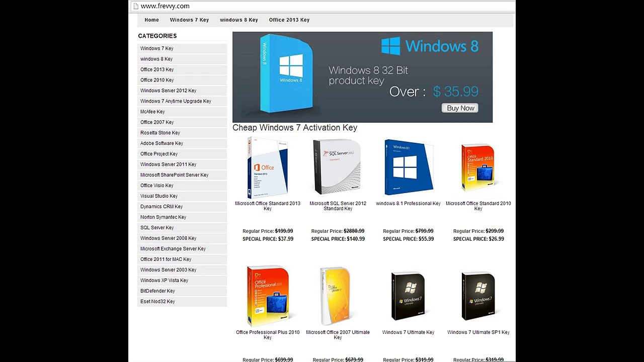The height and width of the screenshot is (362, 644).
Task: Select the Norton Symantec Key category
Action: (182, 217)
